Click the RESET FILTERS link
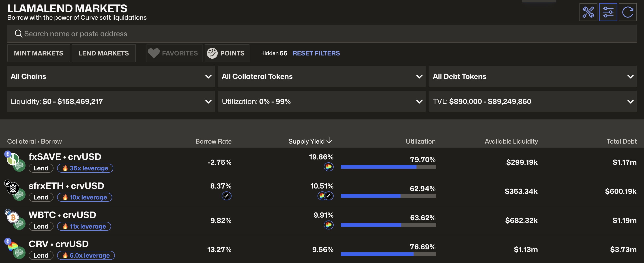Screen dimensions: 644x263 [x=316, y=53]
